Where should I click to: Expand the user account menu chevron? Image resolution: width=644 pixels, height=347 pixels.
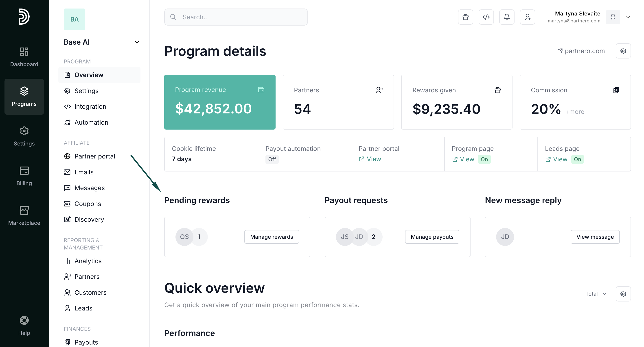point(628,17)
